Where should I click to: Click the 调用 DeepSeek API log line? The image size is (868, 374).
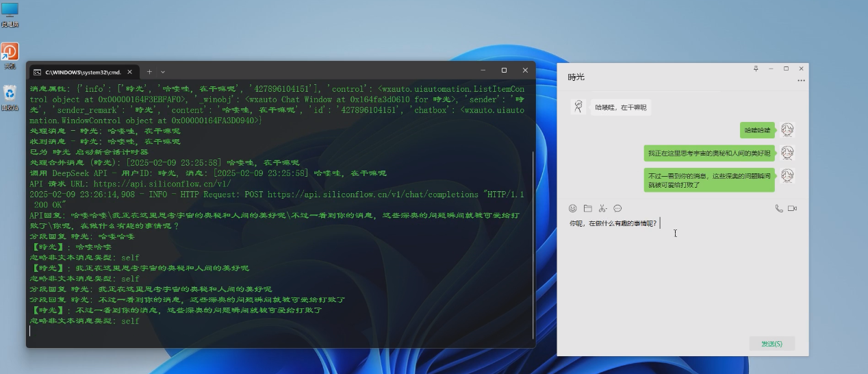pos(207,173)
